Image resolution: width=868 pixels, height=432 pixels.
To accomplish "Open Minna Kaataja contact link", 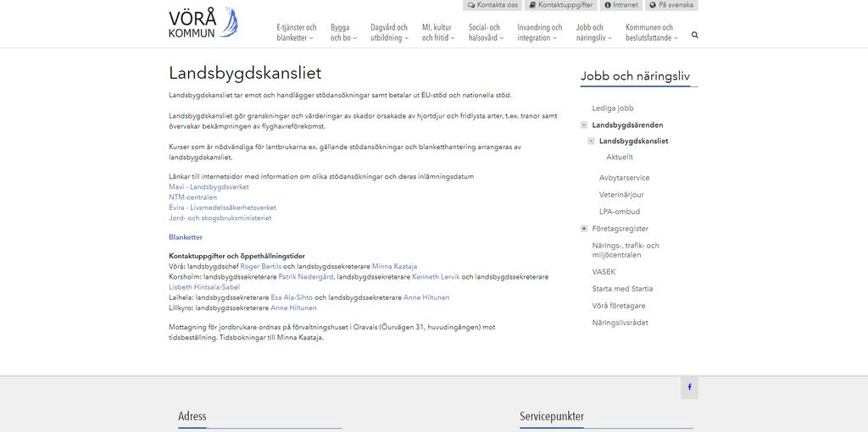I will click(395, 266).
